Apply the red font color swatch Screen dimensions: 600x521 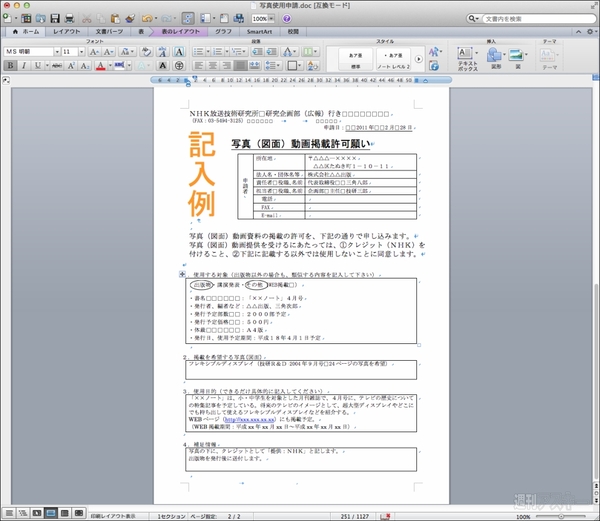pos(100,65)
